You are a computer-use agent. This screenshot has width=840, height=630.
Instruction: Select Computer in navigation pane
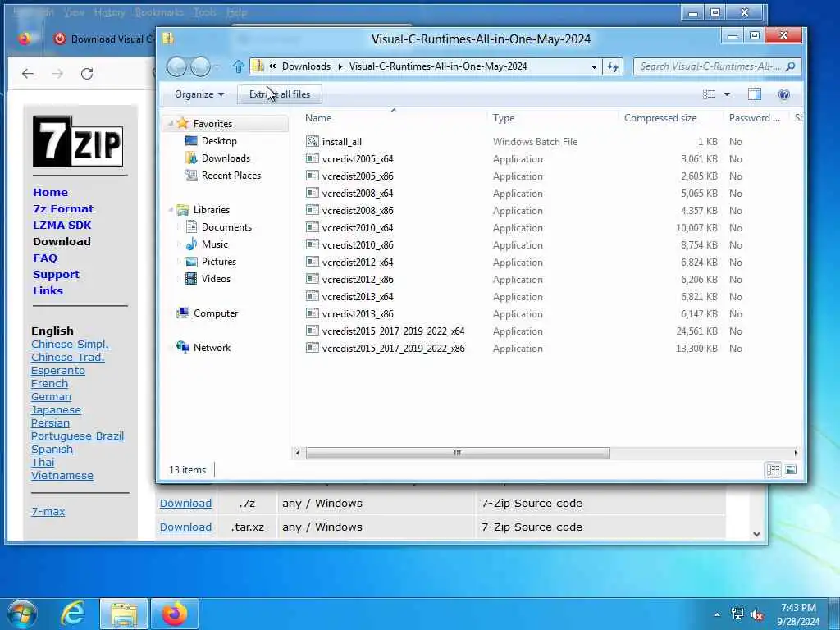point(216,313)
